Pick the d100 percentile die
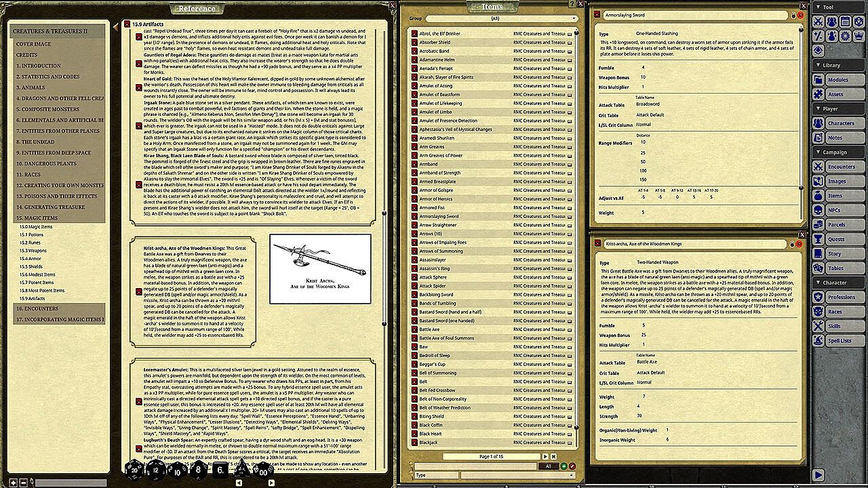Viewport: 868px width, 488px height. [x=262, y=470]
